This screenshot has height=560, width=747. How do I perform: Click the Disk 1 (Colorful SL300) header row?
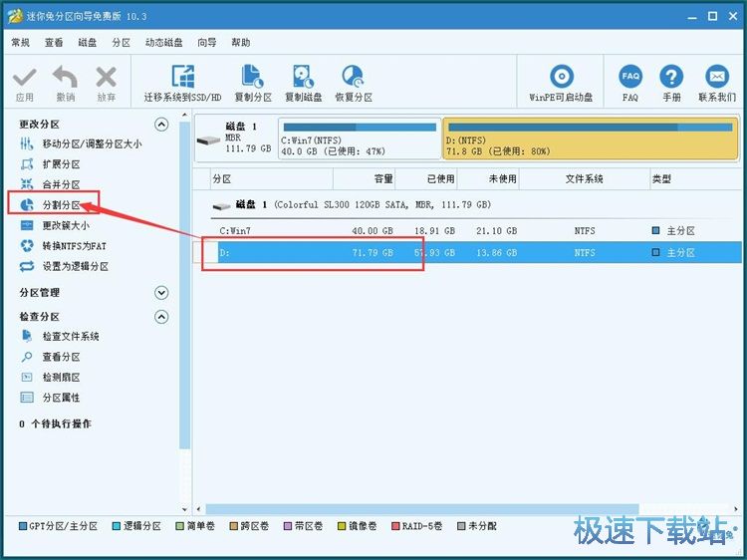tap(352, 205)
